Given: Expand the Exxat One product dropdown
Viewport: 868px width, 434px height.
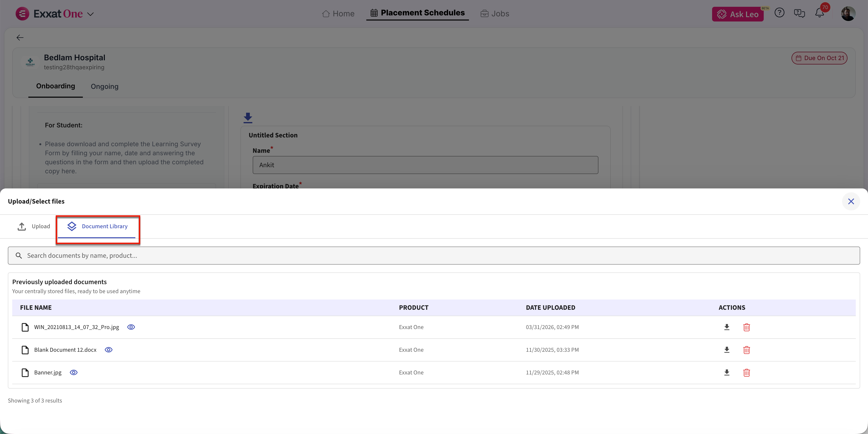Looking at the screenshot, I should pyautogui.click(x=90, y=14).
